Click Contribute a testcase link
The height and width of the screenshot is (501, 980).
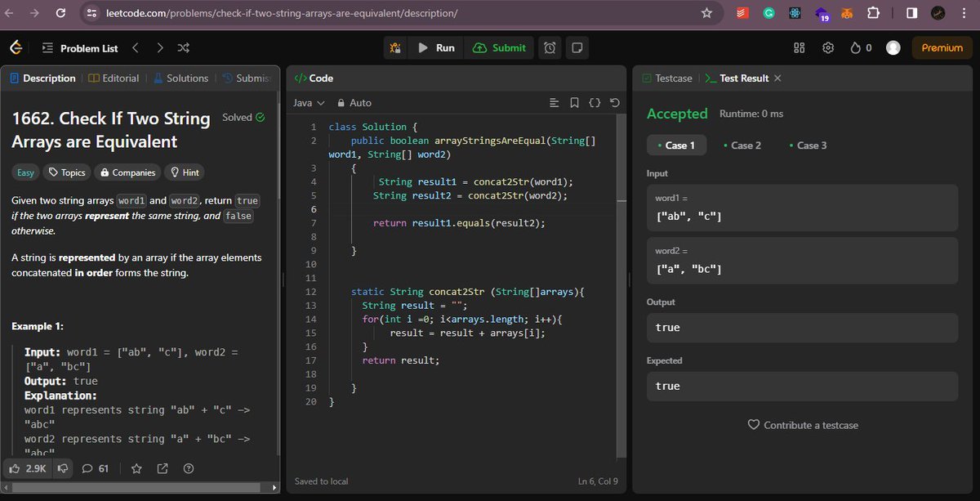click(x=803, y=425)
